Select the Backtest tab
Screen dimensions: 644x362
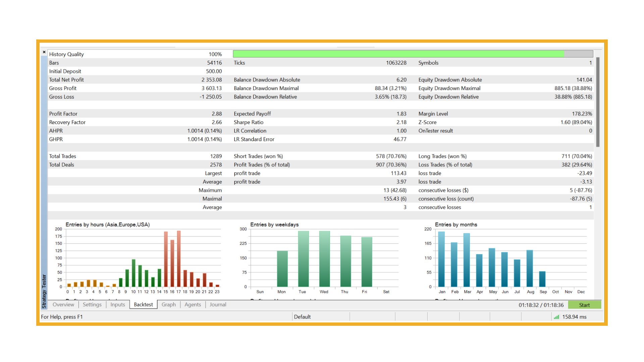(143, 305)
